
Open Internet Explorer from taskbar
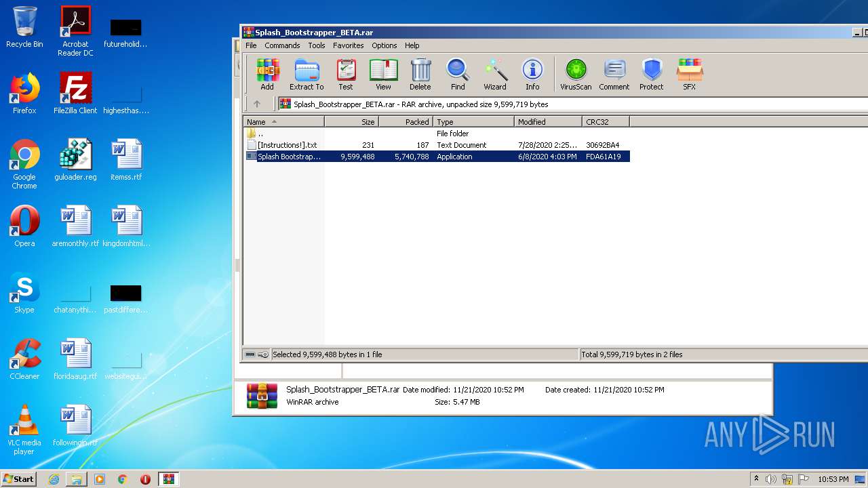tap(54, 479)
